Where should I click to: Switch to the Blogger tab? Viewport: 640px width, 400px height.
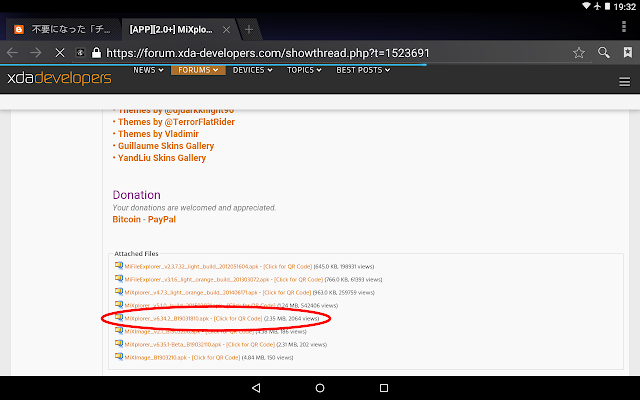point(62,29)
